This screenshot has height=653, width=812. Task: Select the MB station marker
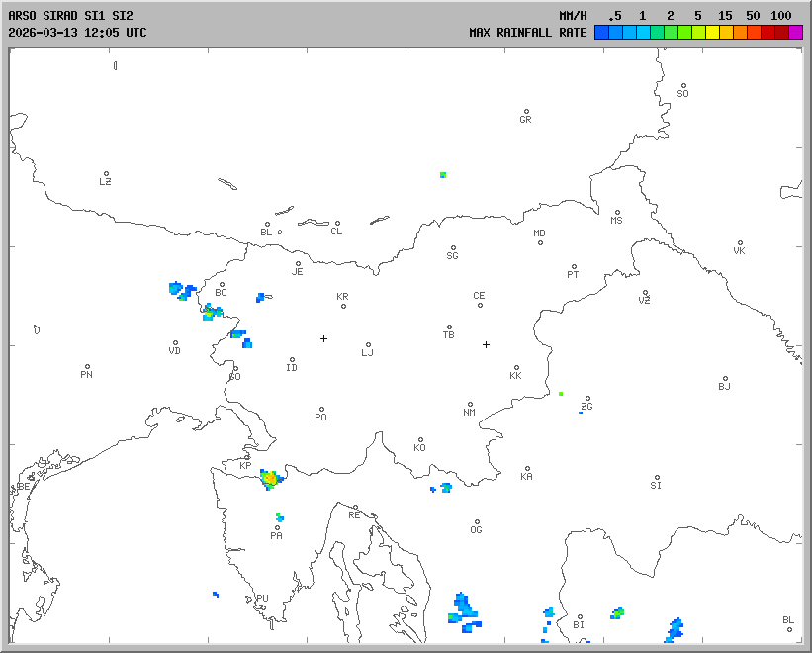point(540,242)
